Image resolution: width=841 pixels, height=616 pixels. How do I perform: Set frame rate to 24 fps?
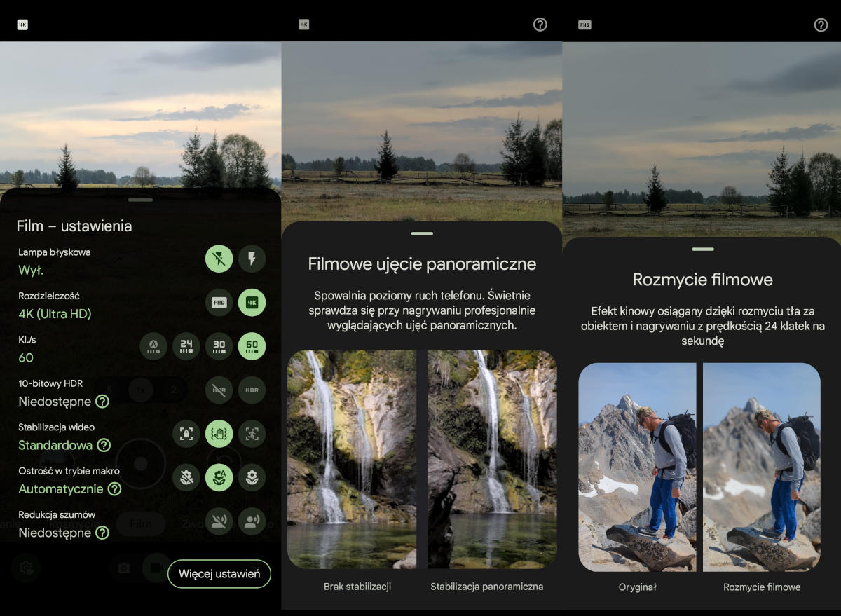coord(186,346)
